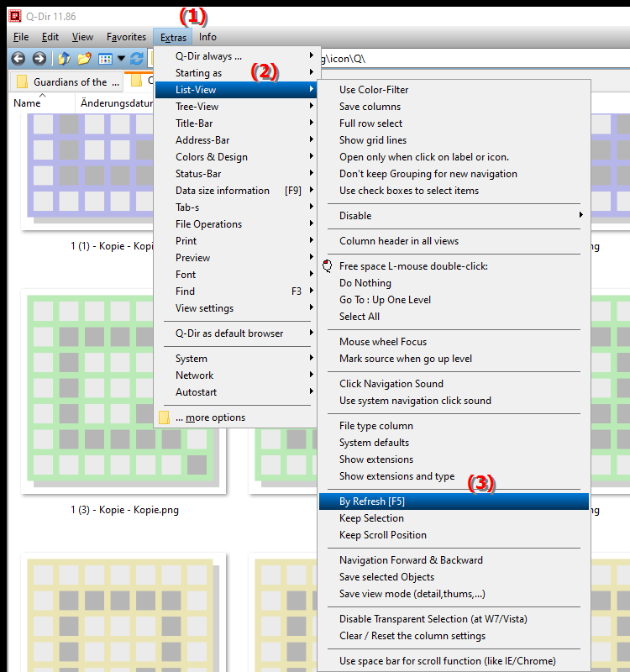Open the File menu
Screen dimensions: 630x672
tap(21, 37)
